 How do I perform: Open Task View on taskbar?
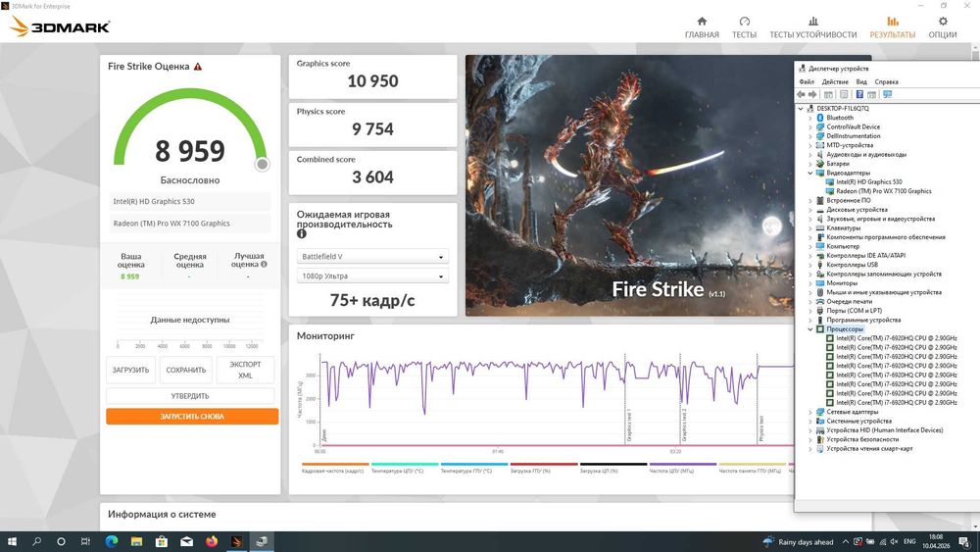pyautogui.click(x=85, y=541)
